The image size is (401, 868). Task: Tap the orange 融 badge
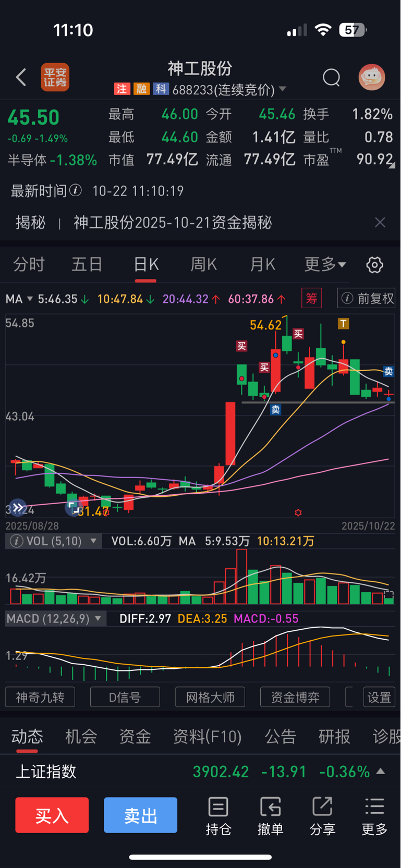pyautogui.click(x=141, y=89)
